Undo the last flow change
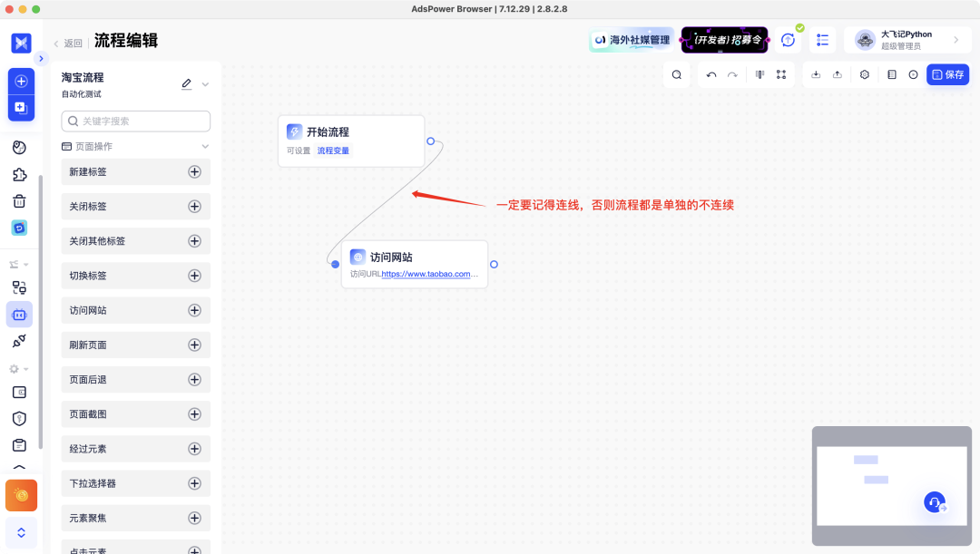 pyautogui.click(x=713, y=74)
